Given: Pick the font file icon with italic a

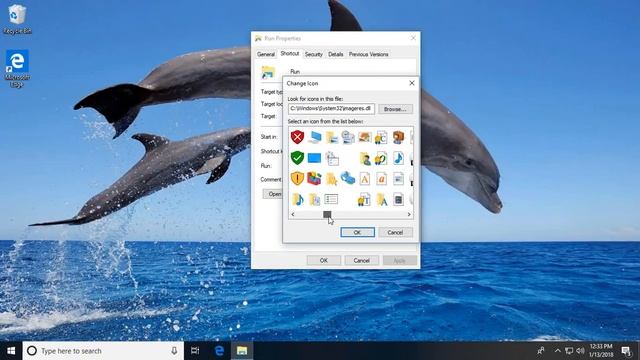Looking at the screenshot, I should [x=381, y=178].
